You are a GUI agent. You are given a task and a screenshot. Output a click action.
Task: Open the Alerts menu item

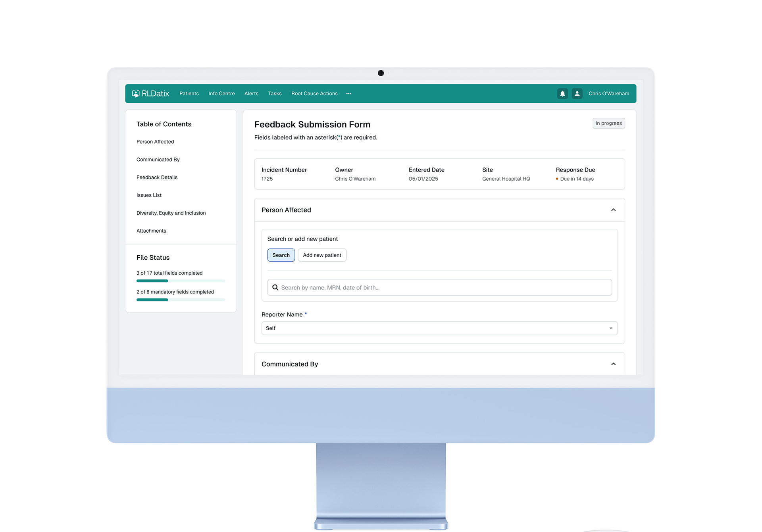(x=251, y=94)
